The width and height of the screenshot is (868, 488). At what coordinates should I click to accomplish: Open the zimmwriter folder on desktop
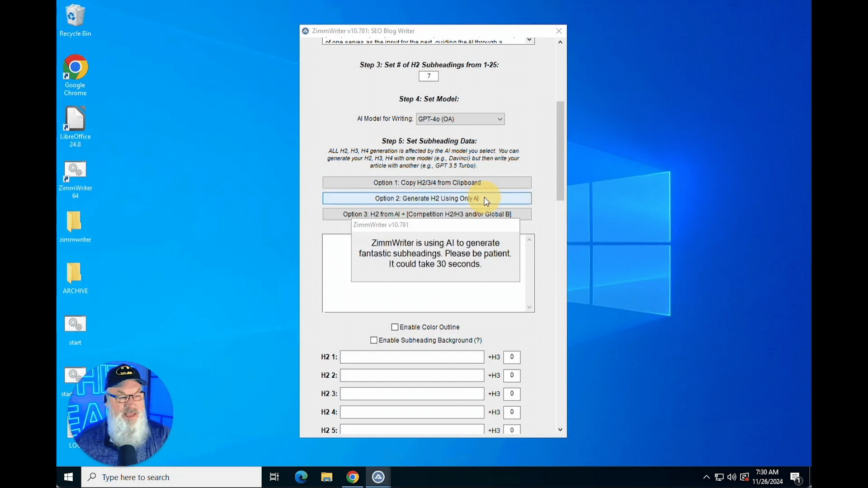coord(75,227)
